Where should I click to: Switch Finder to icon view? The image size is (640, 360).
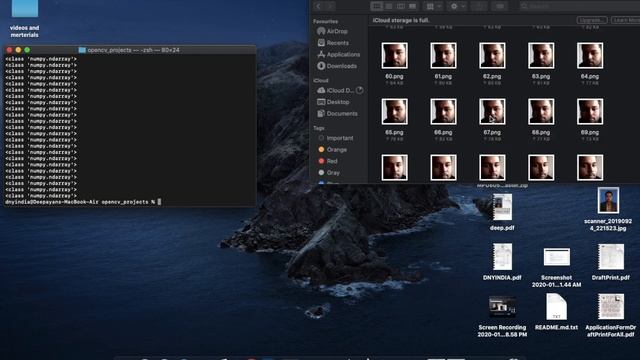(x=377, y=6)
